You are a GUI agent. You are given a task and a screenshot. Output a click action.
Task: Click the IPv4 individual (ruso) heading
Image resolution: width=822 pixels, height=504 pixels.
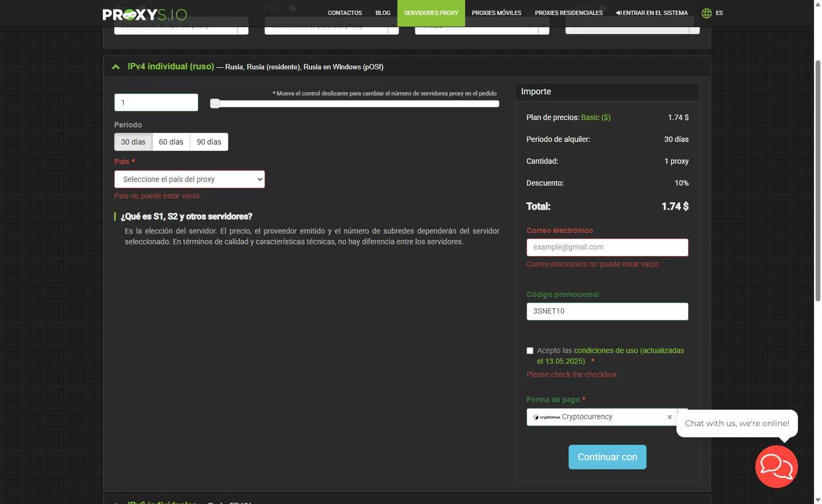(171, 67)
